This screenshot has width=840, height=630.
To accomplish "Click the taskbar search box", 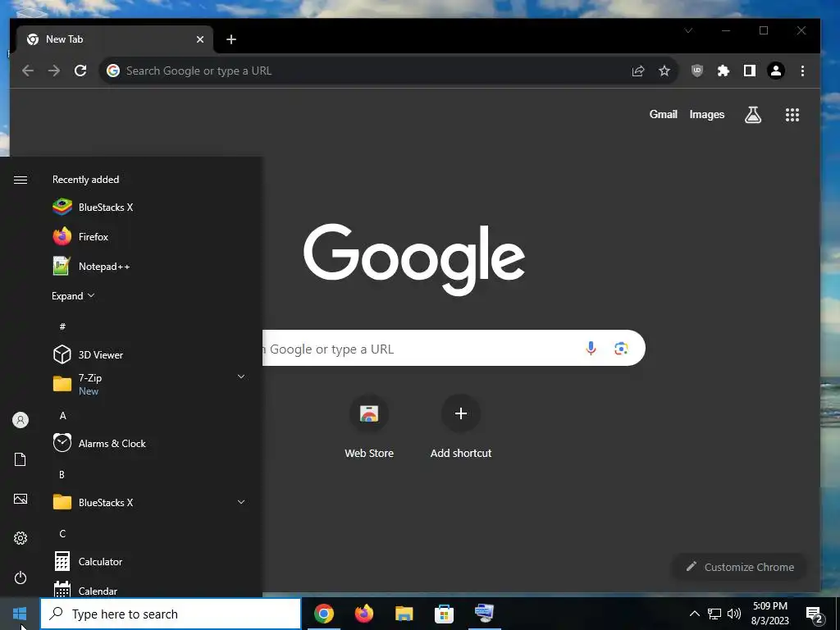I will coord(171,614).
